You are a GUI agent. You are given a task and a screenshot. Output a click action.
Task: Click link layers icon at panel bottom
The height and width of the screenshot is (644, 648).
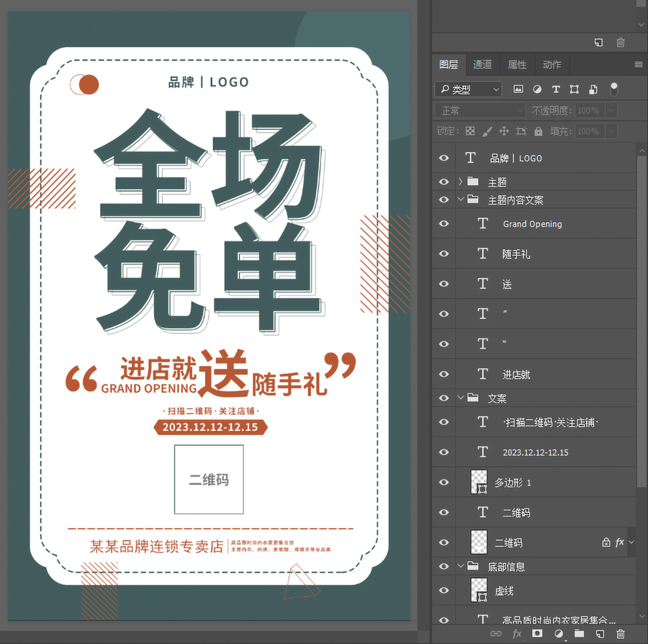pyautogui.click(x=495, y=633)
